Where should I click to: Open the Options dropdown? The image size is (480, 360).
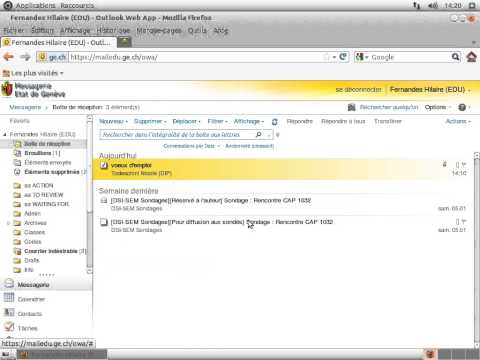coord(438,107)
